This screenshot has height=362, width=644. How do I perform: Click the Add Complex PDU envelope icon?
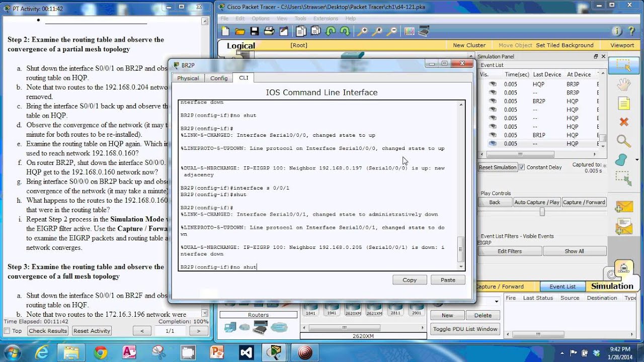pos(624,226)
